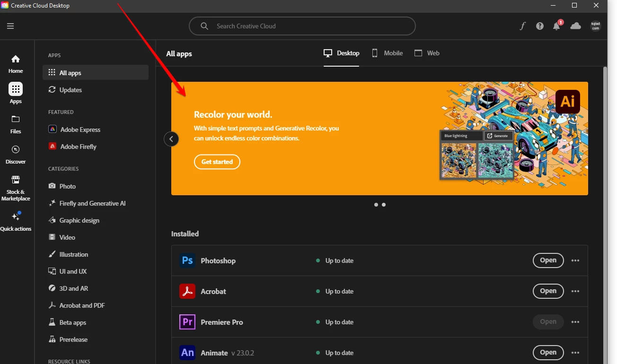The height and width of the screenshot is (364, 617).
Task: Select second carousel dot indicator
Action: 384,205
